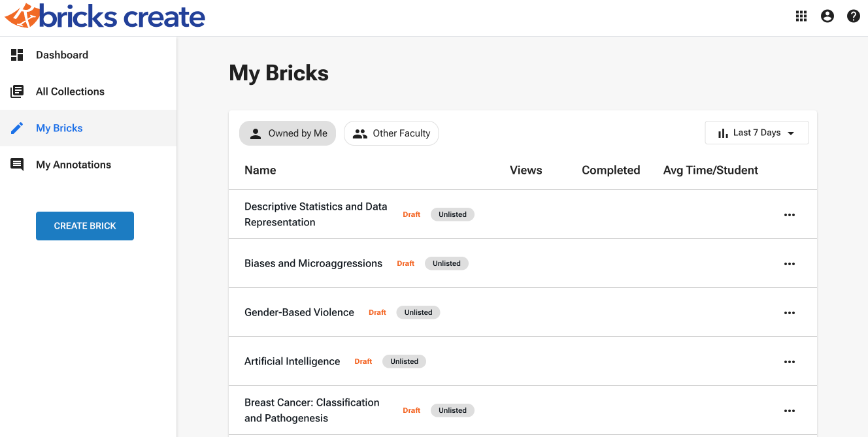868x437 pixels.
Task: Click the Bricks Create logo
Action: (105, 17)
